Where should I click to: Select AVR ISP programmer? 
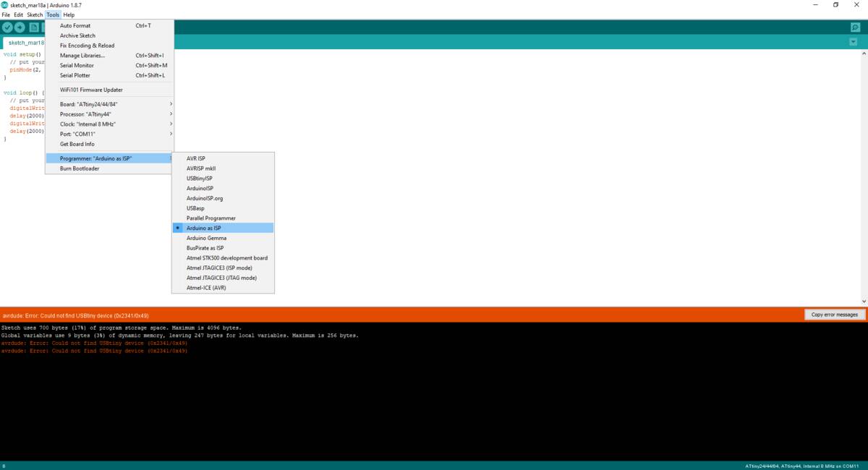point(223,158)
